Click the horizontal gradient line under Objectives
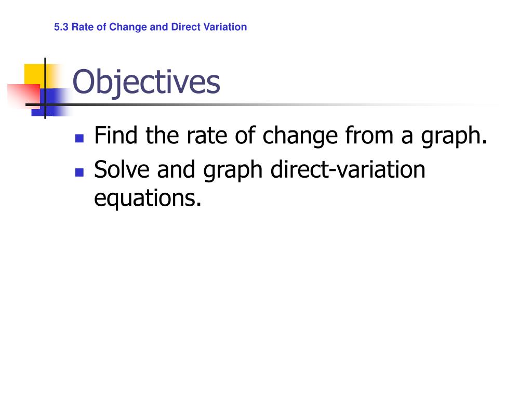Screen dimensions: 532x399 click(261, 104)
